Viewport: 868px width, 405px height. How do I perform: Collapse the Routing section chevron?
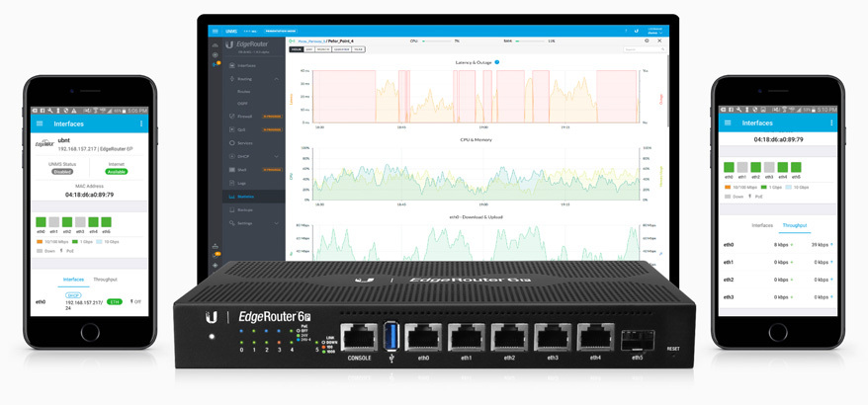click(x=276, y=79)
